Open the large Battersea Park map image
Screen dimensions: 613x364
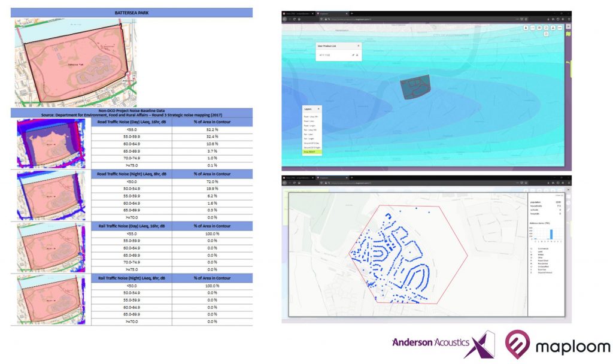coord(76,62)
